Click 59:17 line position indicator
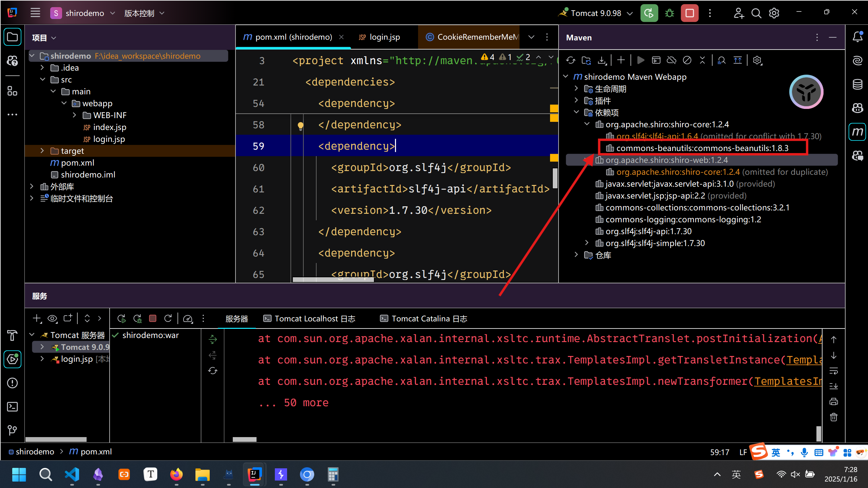The width and height of the screenshot is (868, 488). [720, 452]
